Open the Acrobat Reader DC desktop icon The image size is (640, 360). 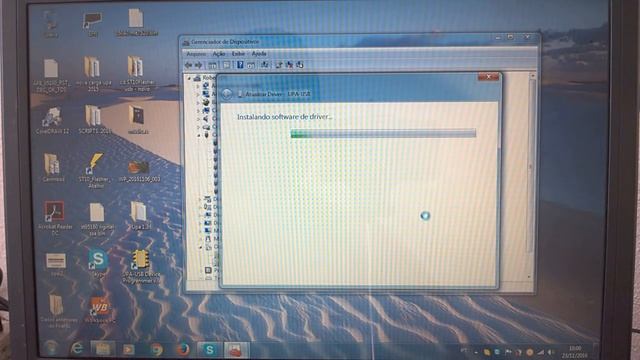(55, 218)
